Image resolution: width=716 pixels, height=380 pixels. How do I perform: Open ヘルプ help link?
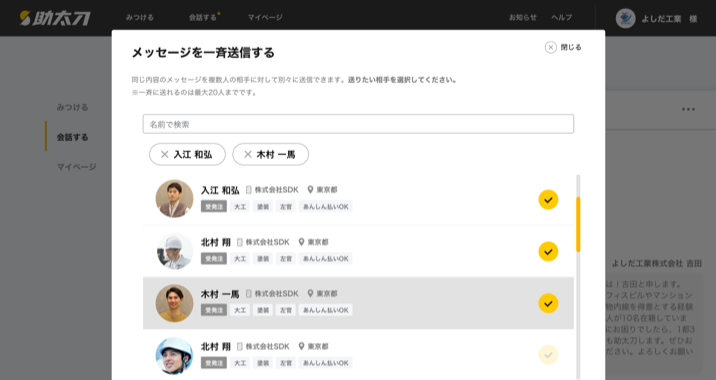(x=562, y=17)
